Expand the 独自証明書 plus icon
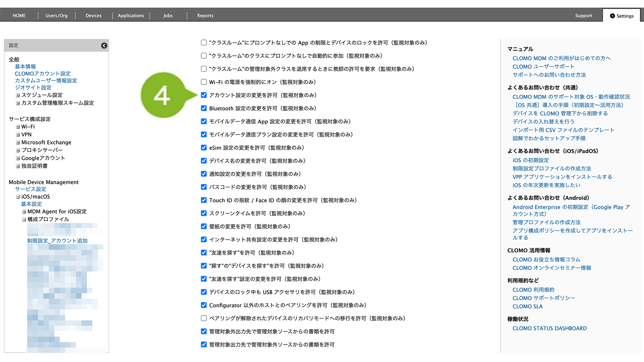644x362 pixels. (18, 166)
